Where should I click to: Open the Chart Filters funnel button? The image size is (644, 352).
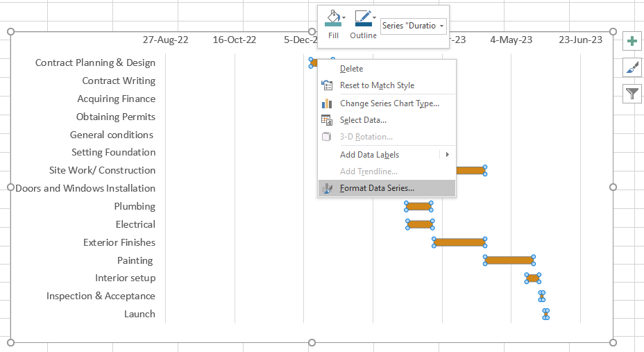632,94
